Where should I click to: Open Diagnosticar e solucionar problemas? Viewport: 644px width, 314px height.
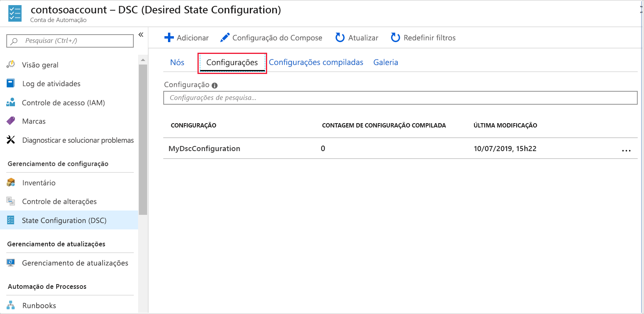(x=78, y=140)
